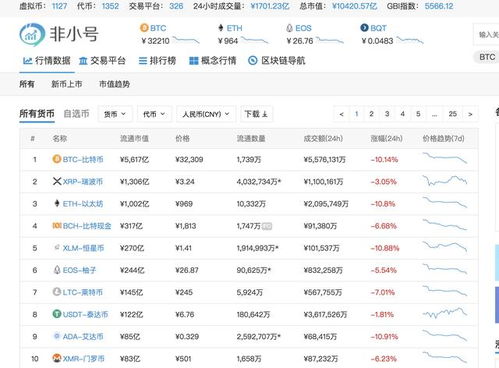Click the LTC coin icon in row 7
The height and width of the screenshot is (368, 499).
coord(57,292)
